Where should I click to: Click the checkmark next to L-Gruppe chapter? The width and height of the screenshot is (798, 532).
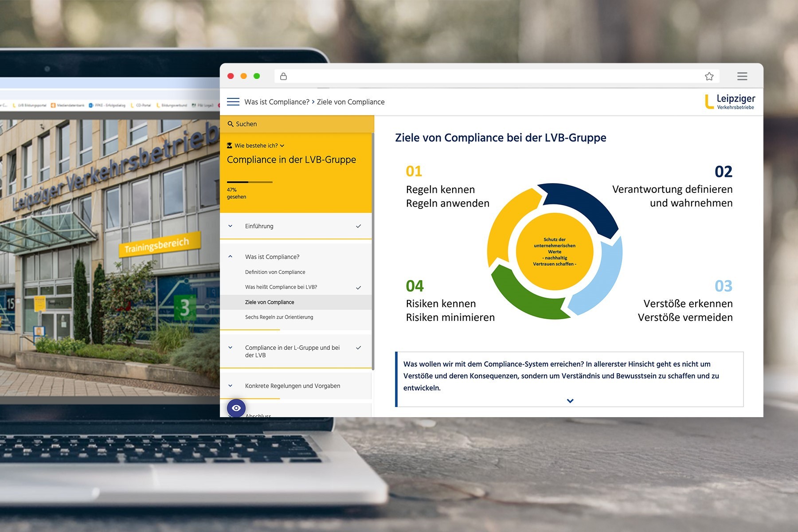358,348
